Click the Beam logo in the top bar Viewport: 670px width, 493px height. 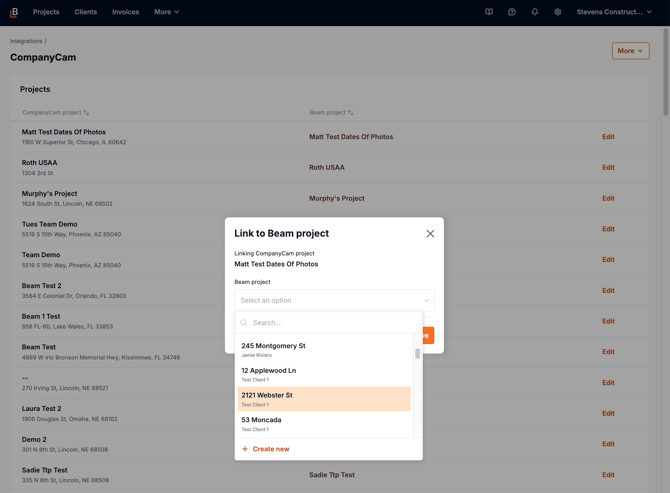click(x=14, y=12)
